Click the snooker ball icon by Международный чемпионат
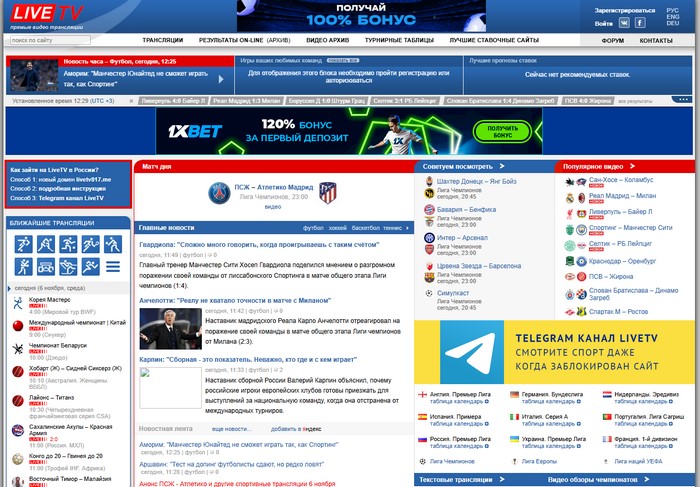This screenshot has height=487, width=700. [x=18, y=326]
